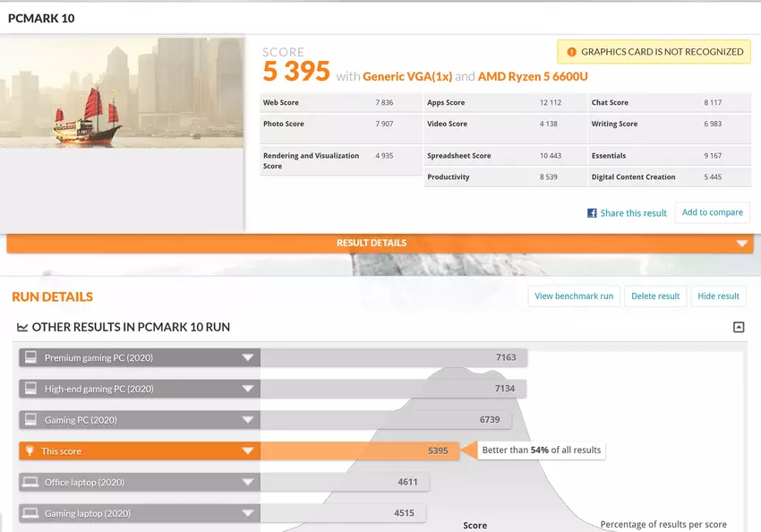Expand the Result Details orange bar

[x=741, y=244]
